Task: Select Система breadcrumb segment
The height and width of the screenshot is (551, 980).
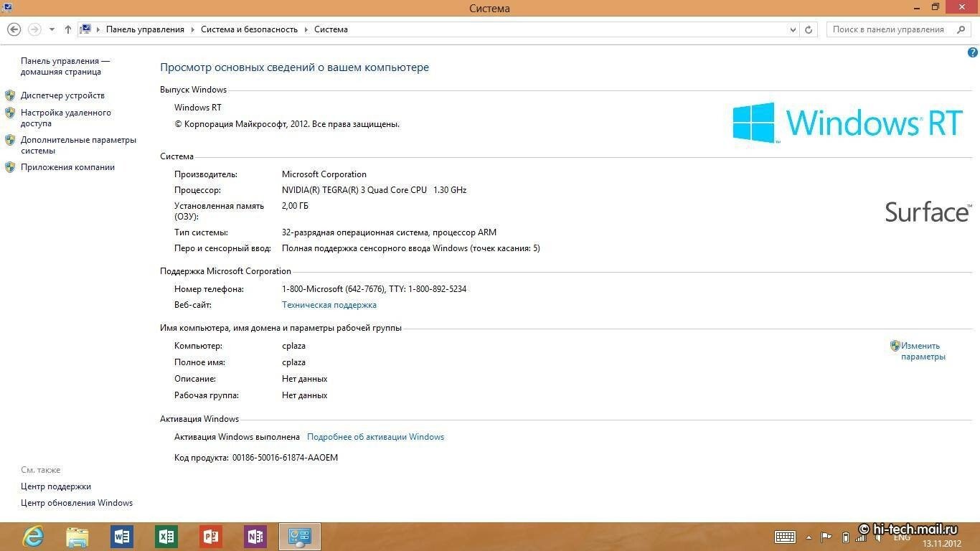Action: (x=331, y=29)
